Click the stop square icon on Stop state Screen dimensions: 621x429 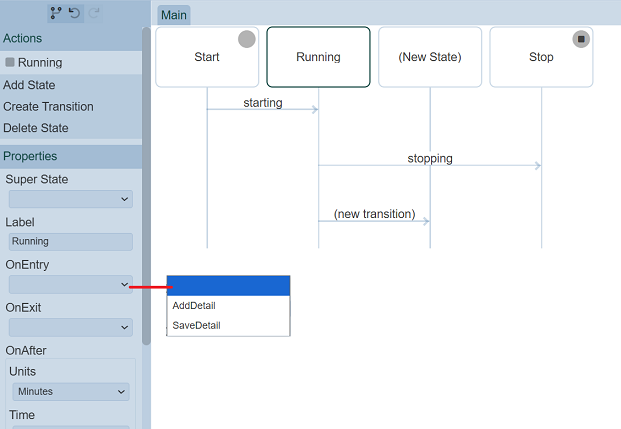click(581, 39)
